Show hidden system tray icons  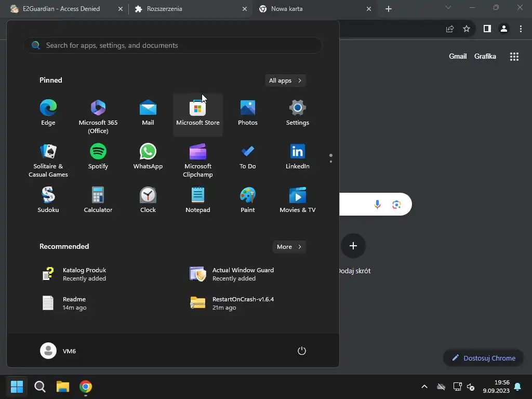click(424, 387)
